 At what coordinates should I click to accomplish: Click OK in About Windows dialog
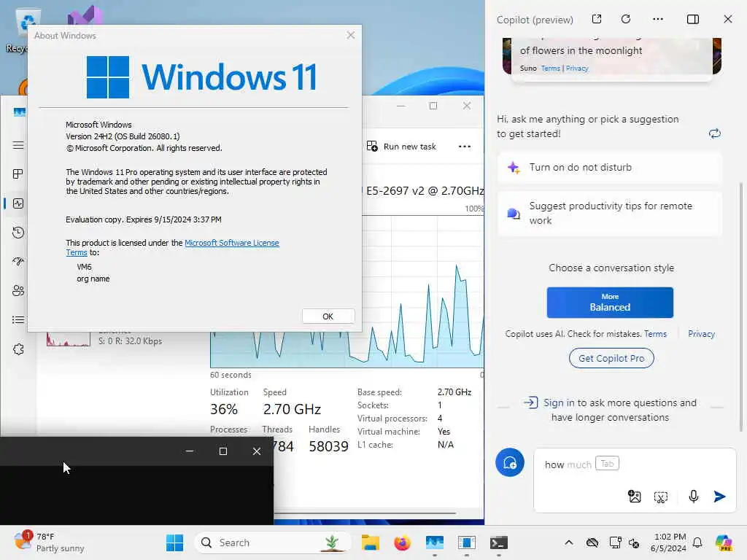(328, 316)
